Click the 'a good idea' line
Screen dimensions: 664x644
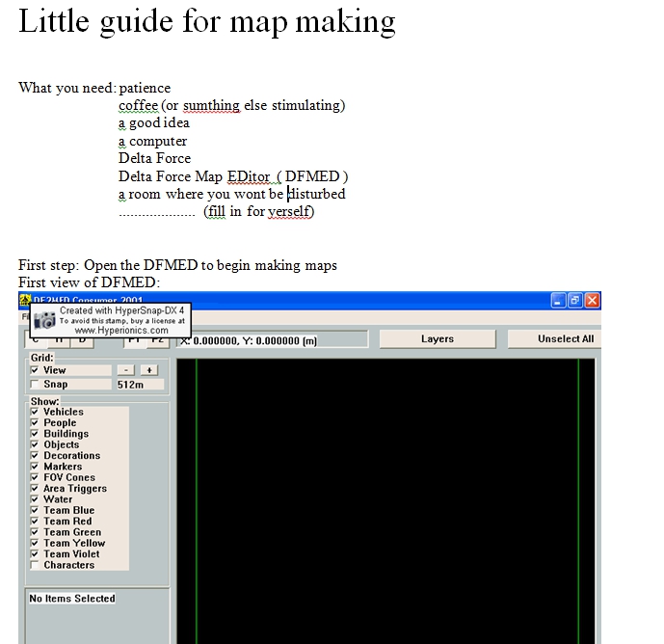pos(154,122)
